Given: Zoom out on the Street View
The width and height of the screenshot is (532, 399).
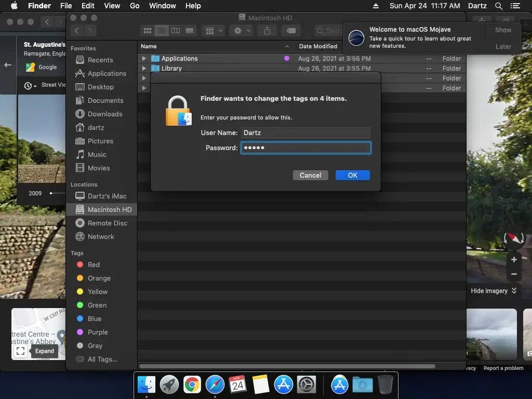Looking at the screenshot, I should click(x=514, y=274).
